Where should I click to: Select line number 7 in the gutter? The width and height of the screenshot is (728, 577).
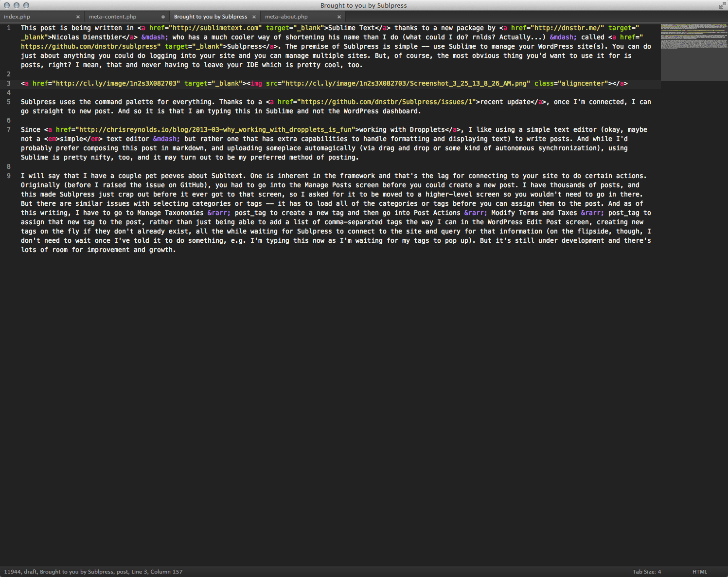tap(9, 130)
